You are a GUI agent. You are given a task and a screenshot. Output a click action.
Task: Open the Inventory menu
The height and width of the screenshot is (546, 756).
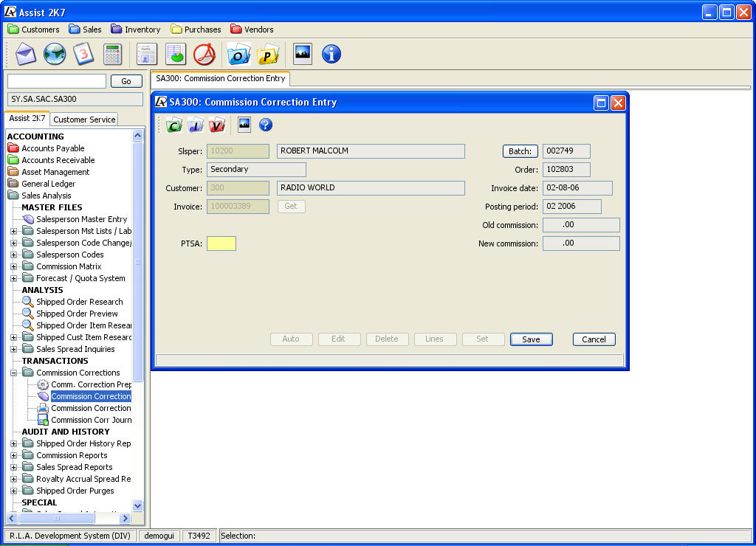click(x=136, y=30)
